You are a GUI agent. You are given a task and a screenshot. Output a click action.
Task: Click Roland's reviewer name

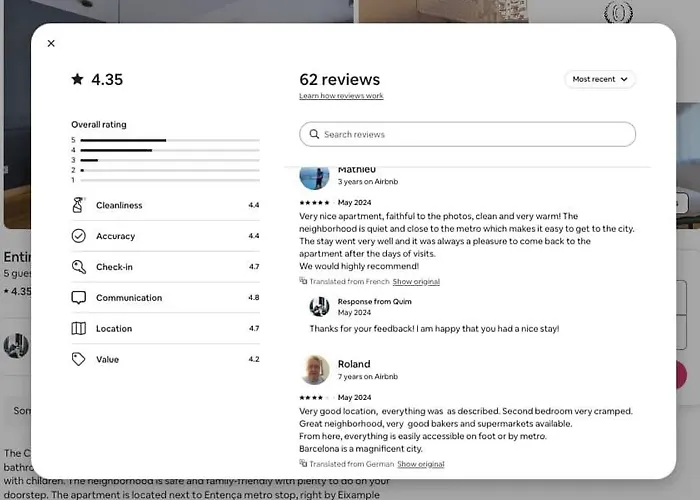tap(354, 364)
